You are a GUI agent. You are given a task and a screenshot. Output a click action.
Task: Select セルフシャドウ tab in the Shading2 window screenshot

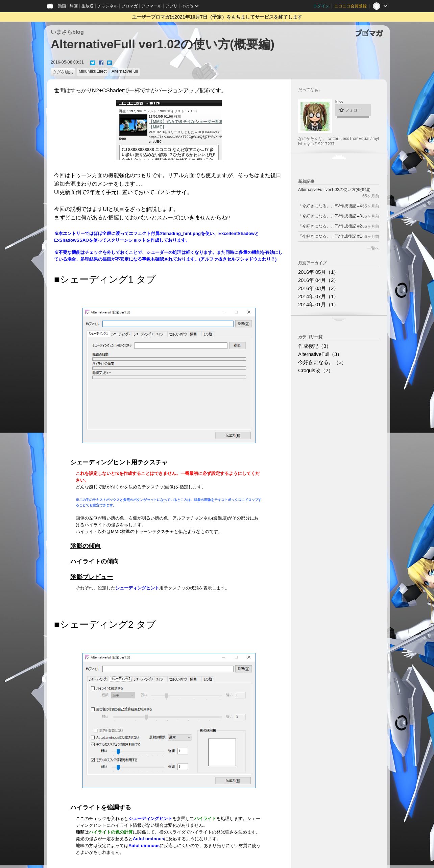(178, 679)
